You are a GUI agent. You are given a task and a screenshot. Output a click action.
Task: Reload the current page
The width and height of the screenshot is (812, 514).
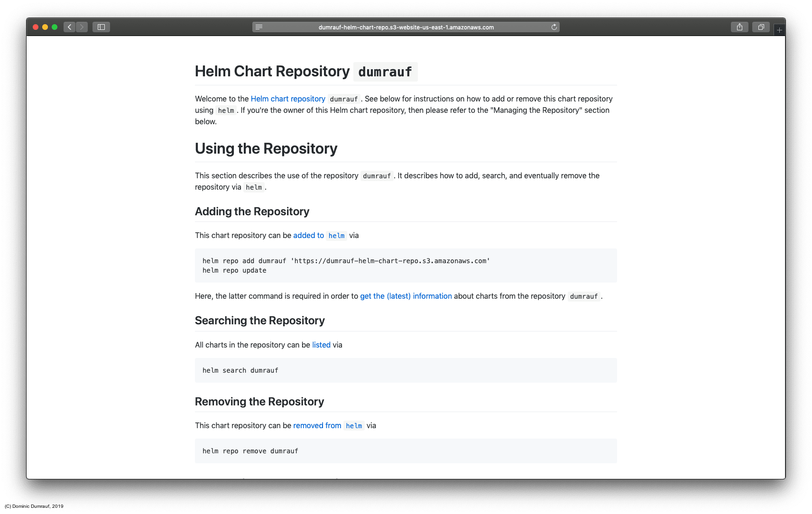coord(554,27)
